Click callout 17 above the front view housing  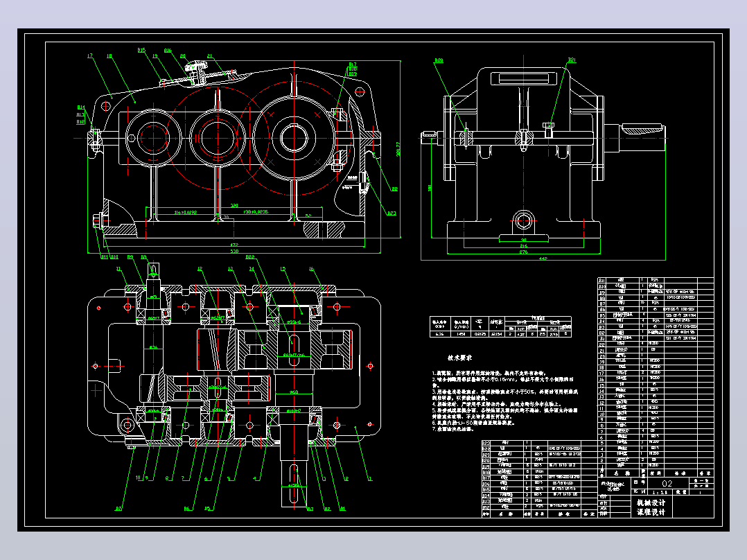89,56
